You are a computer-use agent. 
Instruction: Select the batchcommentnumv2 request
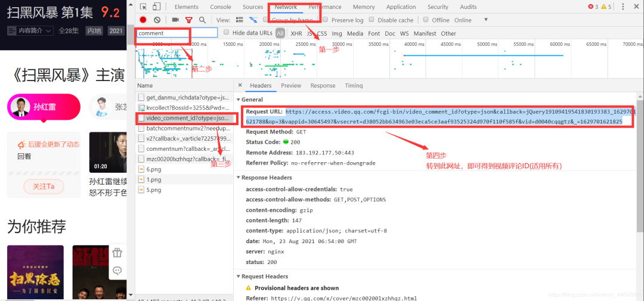click(184, 128)
